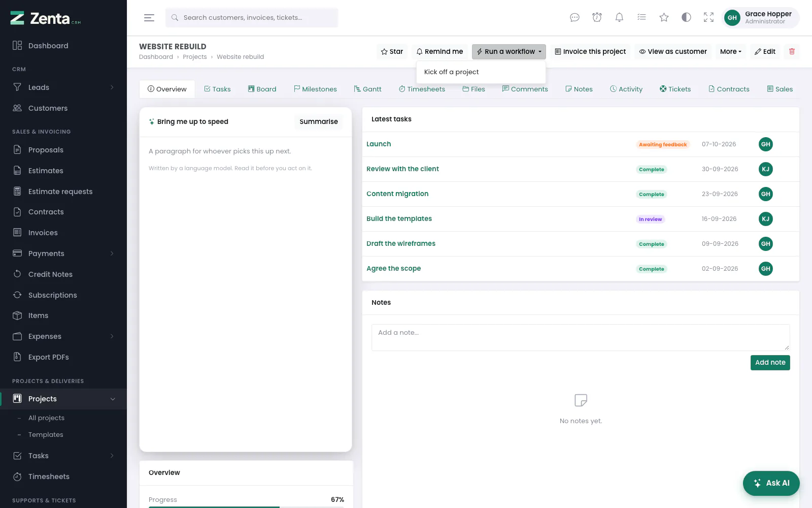Open the Run a workflow dropdown
The height and width of the screenshot is (508, 812).
509,51
